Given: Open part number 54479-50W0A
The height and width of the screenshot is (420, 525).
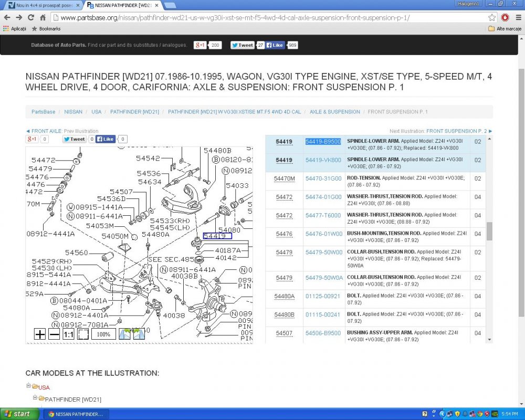Looking at the screenshot, I should (x=324, y=278).
